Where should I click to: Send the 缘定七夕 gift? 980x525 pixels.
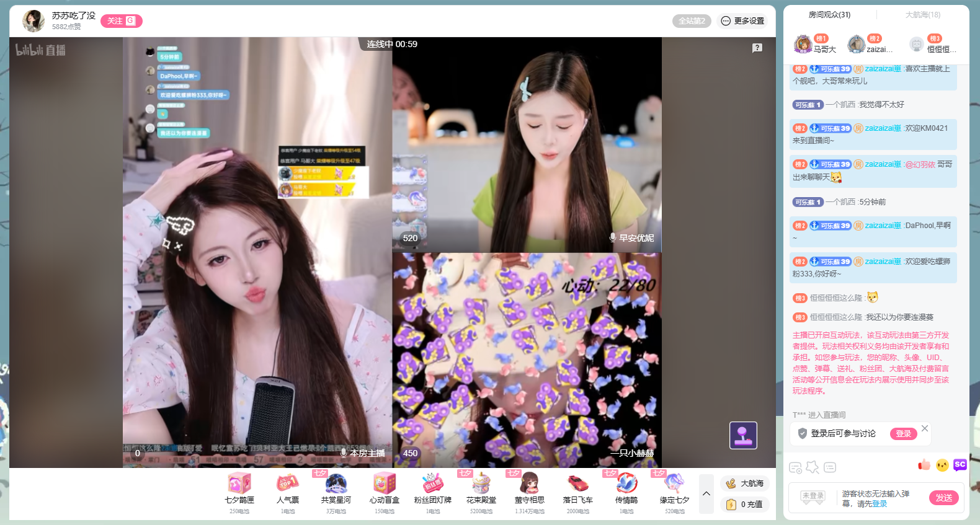point(675,493)
